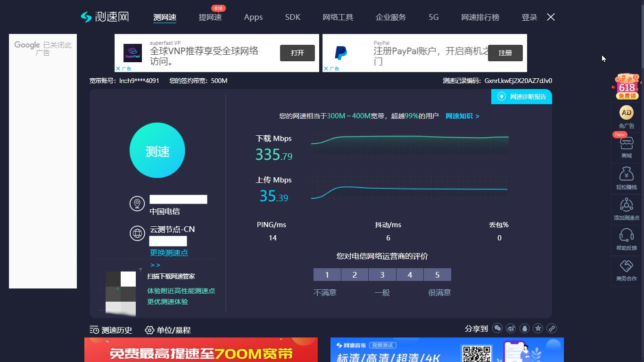Image resolution: width=644 pixels, height=362 pixels.
Task: Rate the operator 1 (不满意)
Action: click(327, 275)
